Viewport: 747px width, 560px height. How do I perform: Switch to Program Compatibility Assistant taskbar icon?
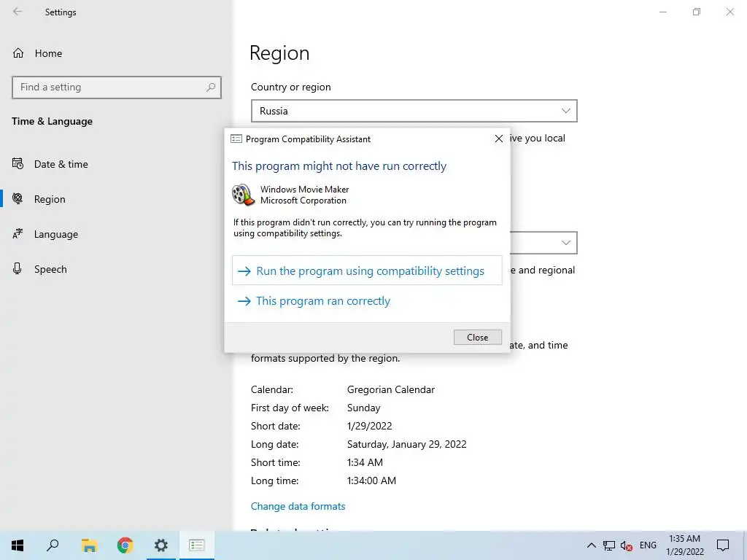(197, 545)
